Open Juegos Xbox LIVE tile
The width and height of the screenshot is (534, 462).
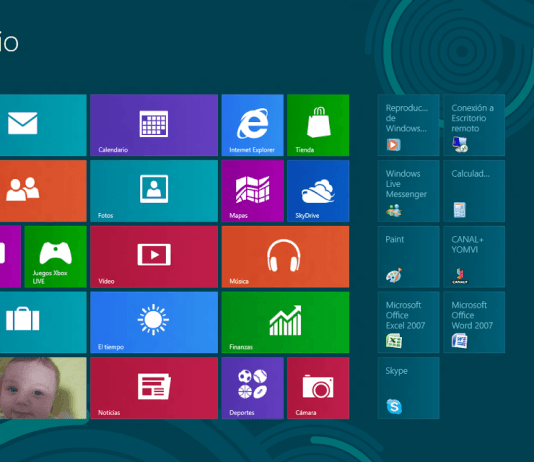[x=56, y=257]
